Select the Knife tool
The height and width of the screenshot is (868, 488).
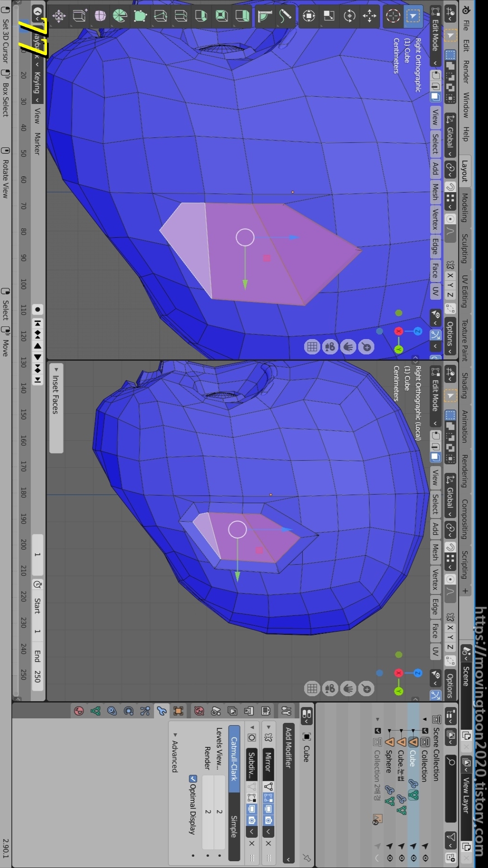(161, 16)
